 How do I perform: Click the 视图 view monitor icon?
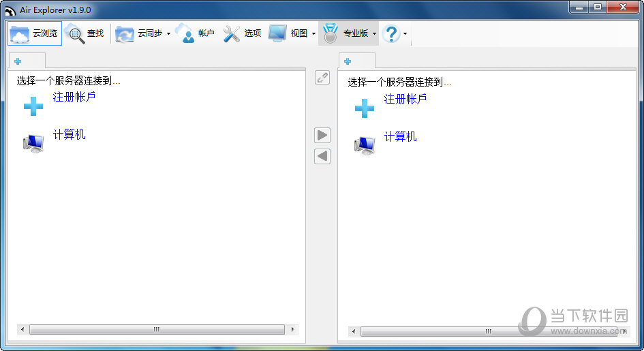pos(277,33)
